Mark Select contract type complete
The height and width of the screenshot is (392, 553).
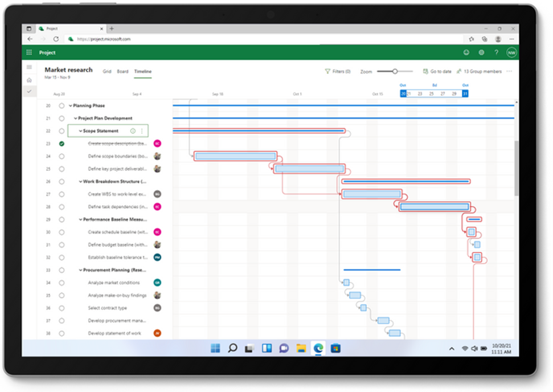tap(62, 308)
